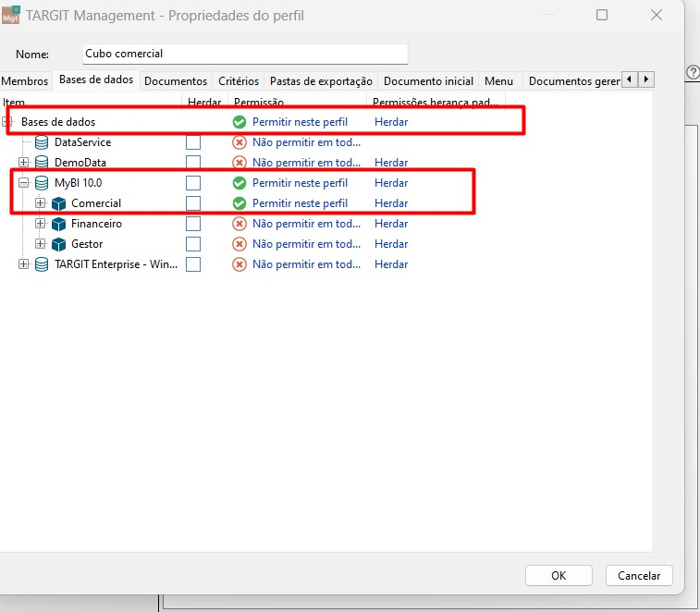This screenshot has height=612, width=700.
Task: Expand the DemoData node
Action: pyautogui.click(x=24, y=162)
